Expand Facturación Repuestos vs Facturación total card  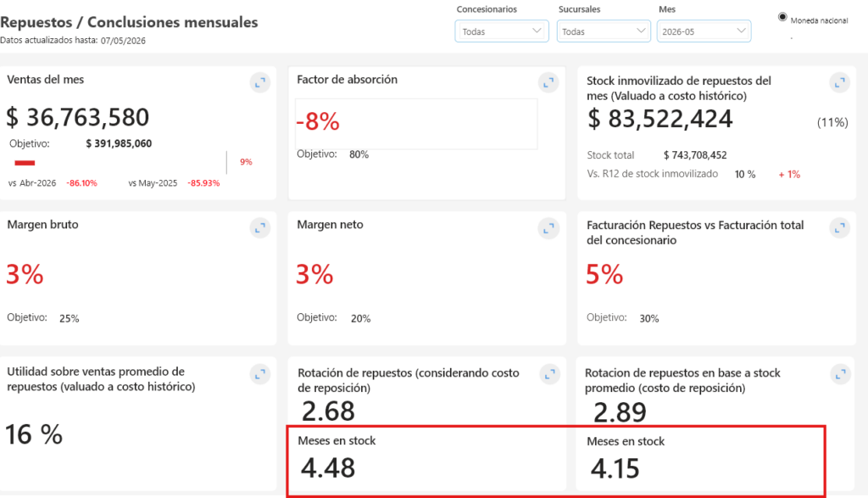point(840,227)
